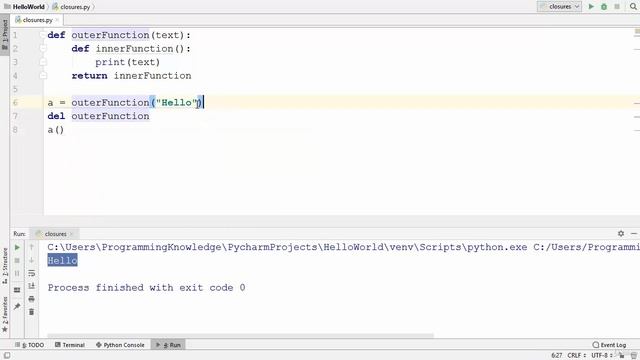Place cursor on 'a()' line
Image resolution: width=640 pixels, height=360 pixels.
[x=56, y=130]
